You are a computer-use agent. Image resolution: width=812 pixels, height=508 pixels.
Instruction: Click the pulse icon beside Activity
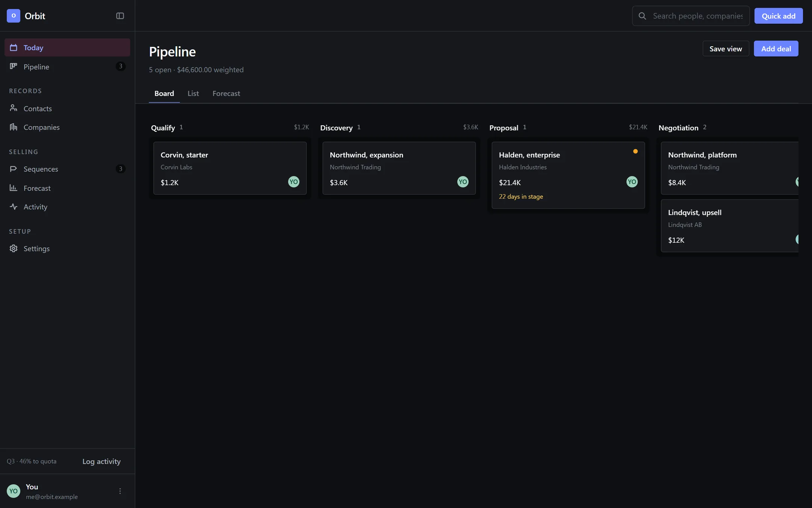[x=14, y=207]
